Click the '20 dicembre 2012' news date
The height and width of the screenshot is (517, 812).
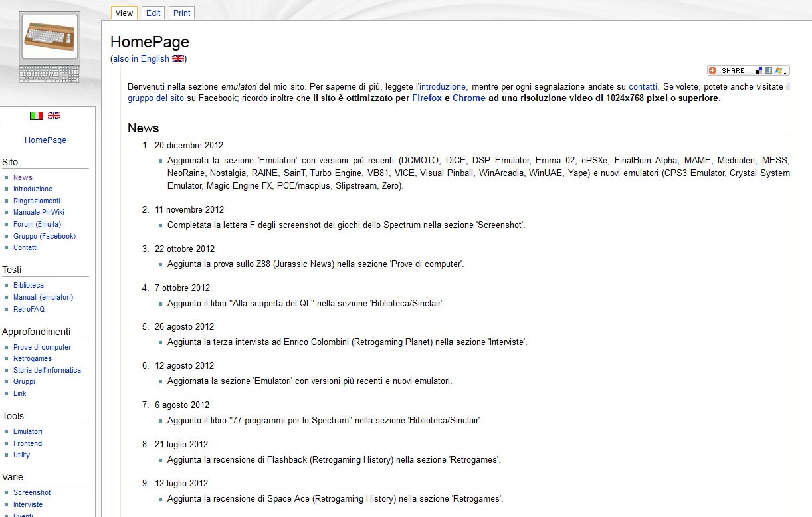tap(189, 145)
